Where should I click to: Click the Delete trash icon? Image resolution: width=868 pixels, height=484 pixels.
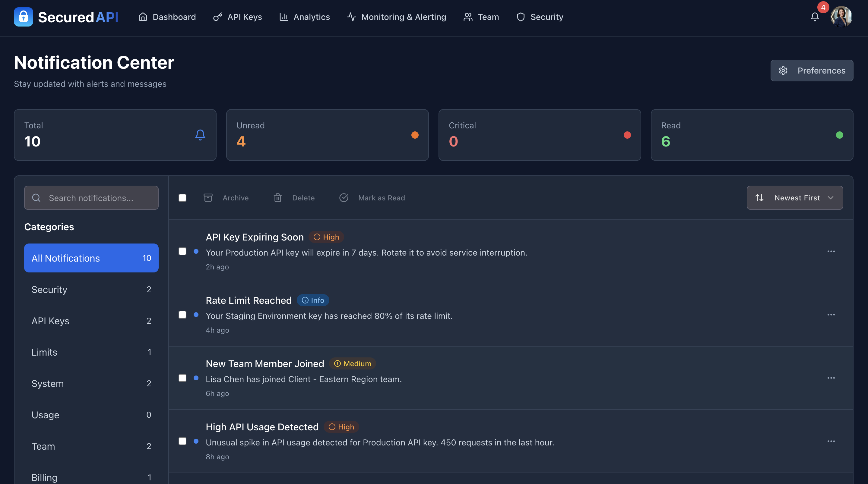tap(277, 198)
